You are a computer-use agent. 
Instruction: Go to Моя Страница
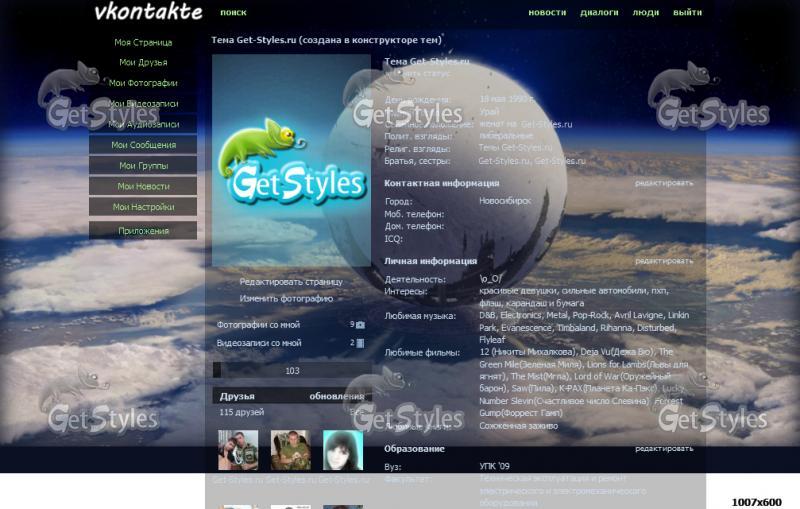143,42
